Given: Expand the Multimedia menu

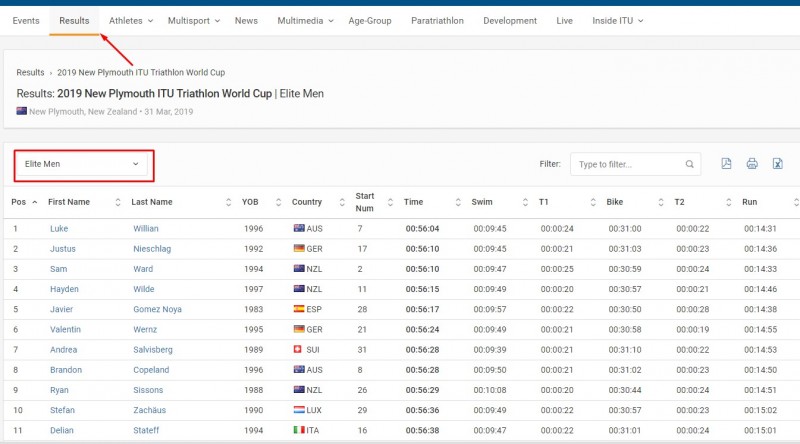Looking at the screenshot, I should (305, 21).
